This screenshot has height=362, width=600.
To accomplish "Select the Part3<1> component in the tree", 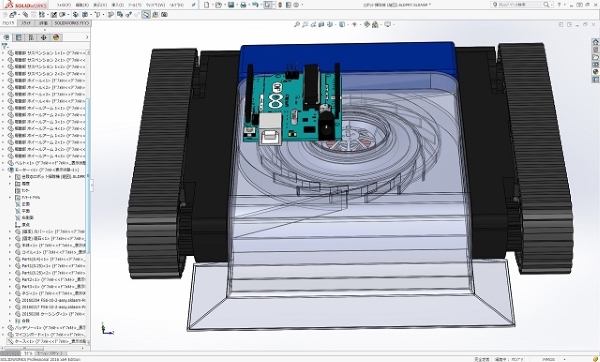I will (50, 287).
